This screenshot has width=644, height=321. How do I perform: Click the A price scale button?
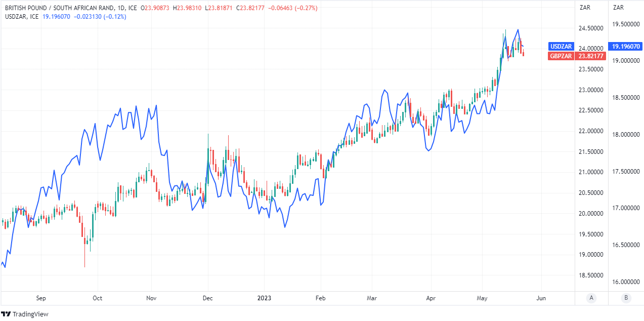point(591,298)
